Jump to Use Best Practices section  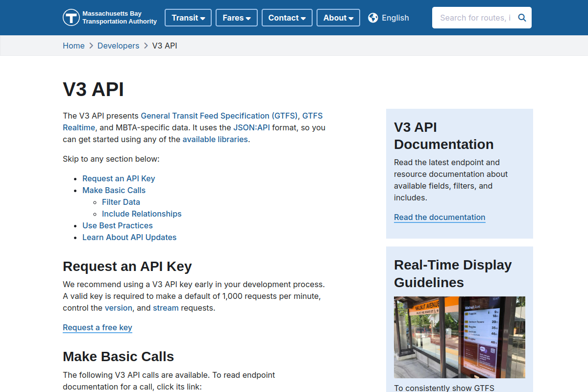pyautogui.click(x=118, y=225)
